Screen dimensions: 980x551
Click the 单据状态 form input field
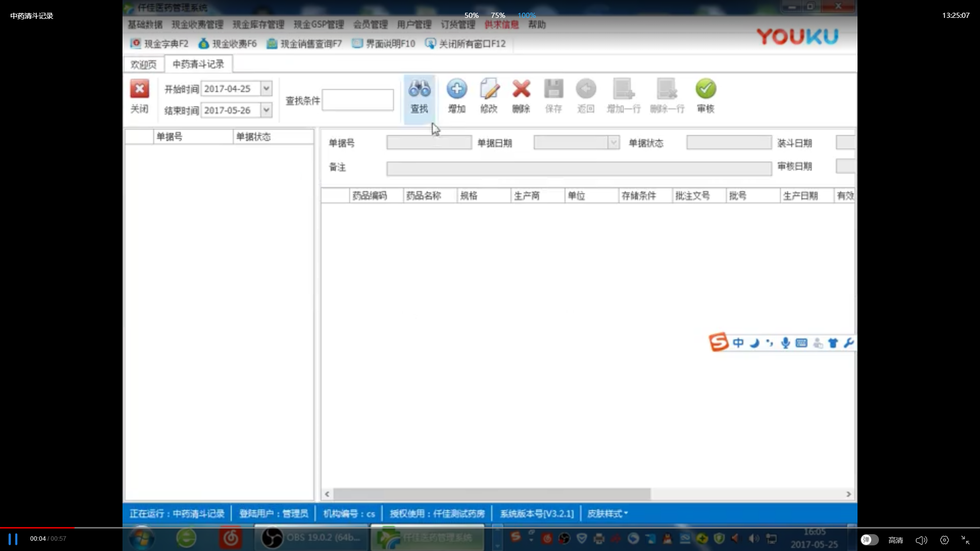tap(729, 142)
